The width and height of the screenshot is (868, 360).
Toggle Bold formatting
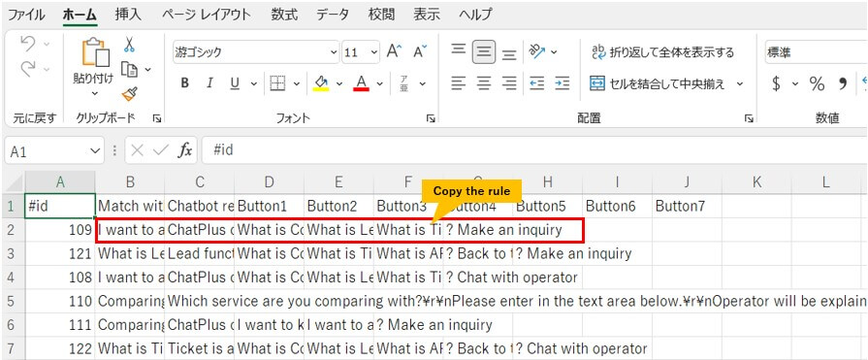pos(185,83)
